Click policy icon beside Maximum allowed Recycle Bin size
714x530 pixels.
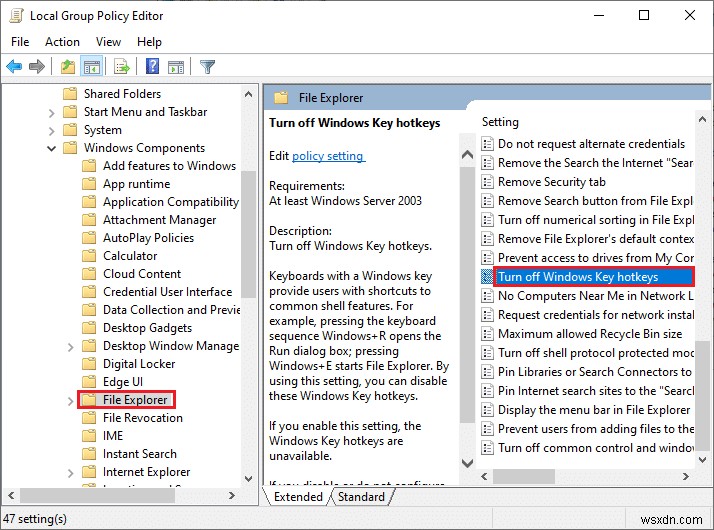tap(487, 334)
